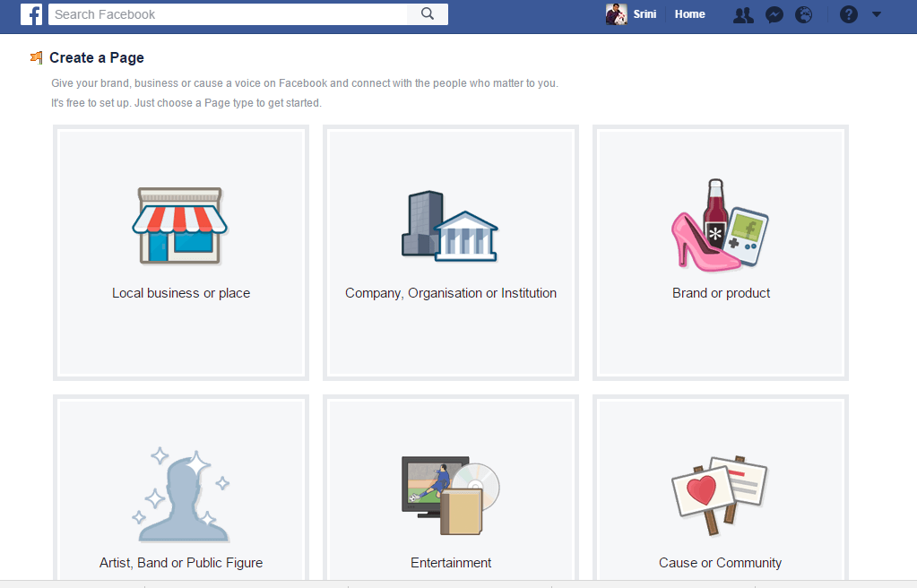Click Srini's profile picture thumbnail
The height and width of the screenshot is (588, 917).
pyautogui.click(x=617, y=14)
